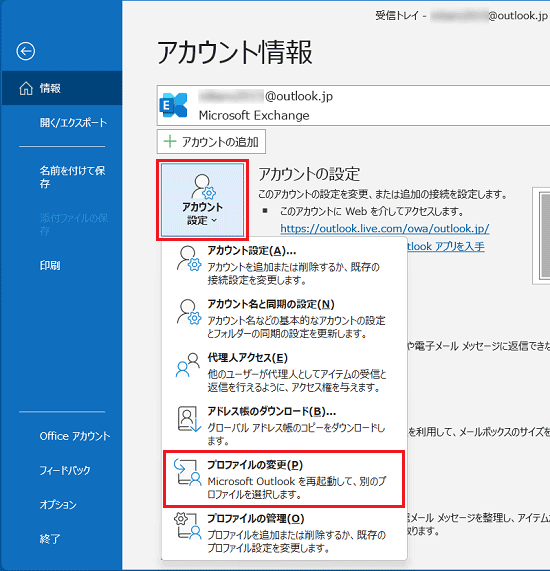Viewport: 550px width, 571px height.
Task: Select プロファイルの管理(O) menu item
Action: click(284, 532)
